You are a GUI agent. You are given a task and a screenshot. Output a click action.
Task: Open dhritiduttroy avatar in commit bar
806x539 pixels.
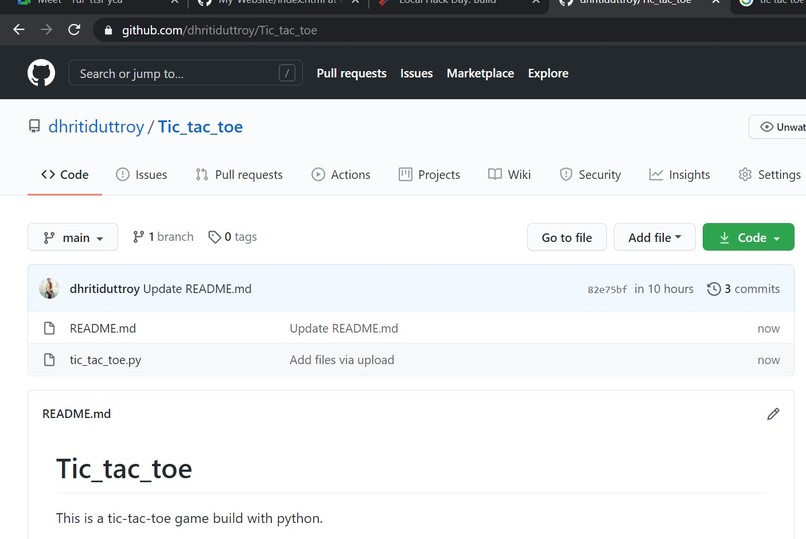click(49, 288)
